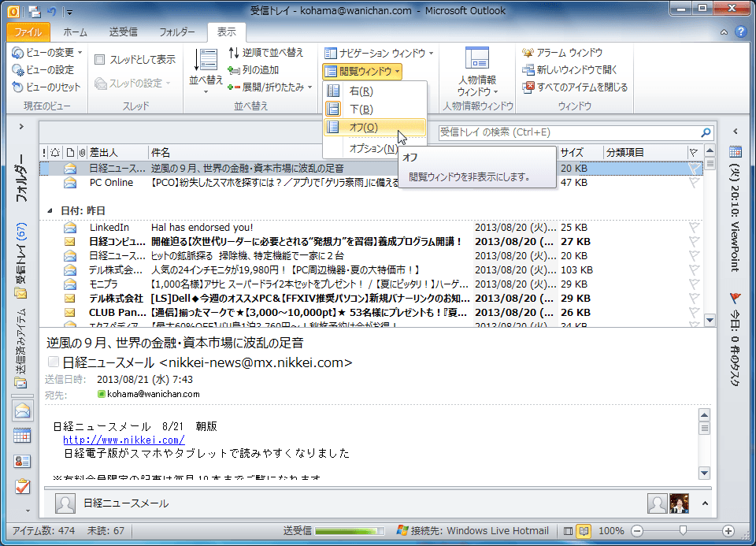This screenshot has height=546, width=756.
Task: Choose オフ(O) to hide reading pane
Action: click(x=375, y=128)
